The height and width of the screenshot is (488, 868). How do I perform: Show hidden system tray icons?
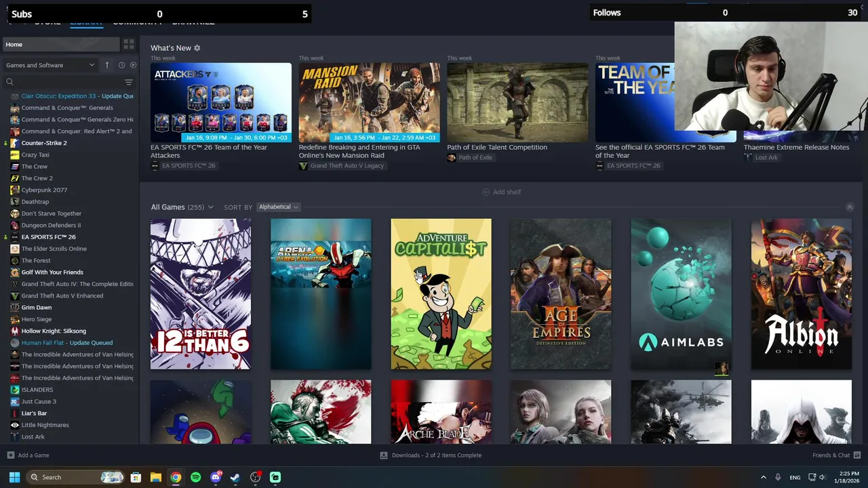pos(763,477)
